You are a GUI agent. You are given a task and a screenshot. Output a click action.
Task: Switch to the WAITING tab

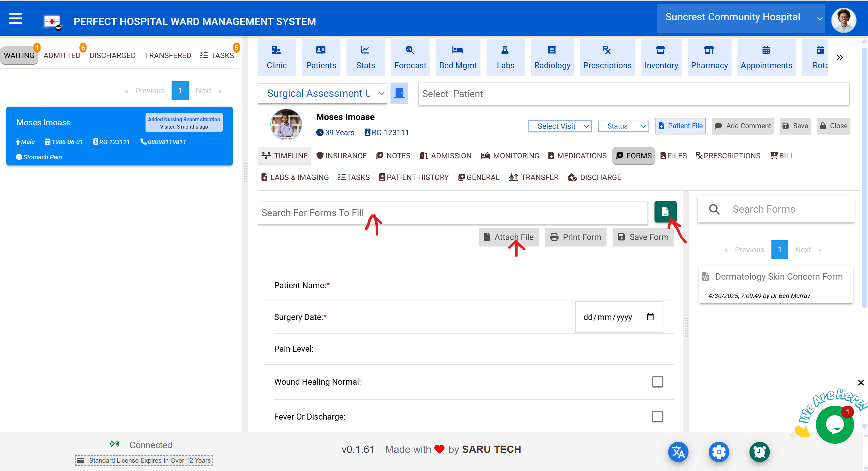pyautogui.click(x=19, y=55)
